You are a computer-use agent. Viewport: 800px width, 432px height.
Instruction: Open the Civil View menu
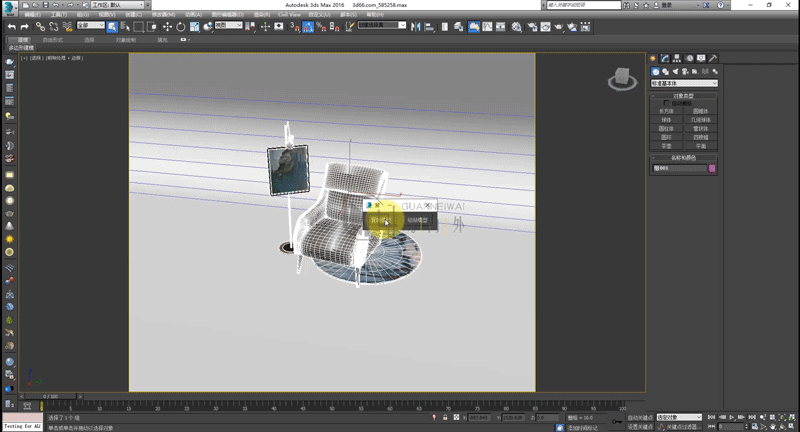[287, 15]
